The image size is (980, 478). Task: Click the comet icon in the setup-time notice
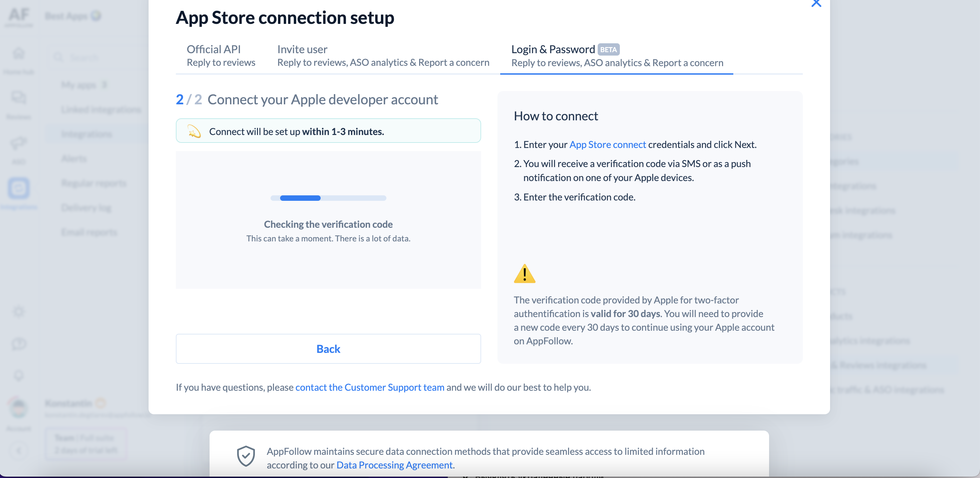point(195,131)
